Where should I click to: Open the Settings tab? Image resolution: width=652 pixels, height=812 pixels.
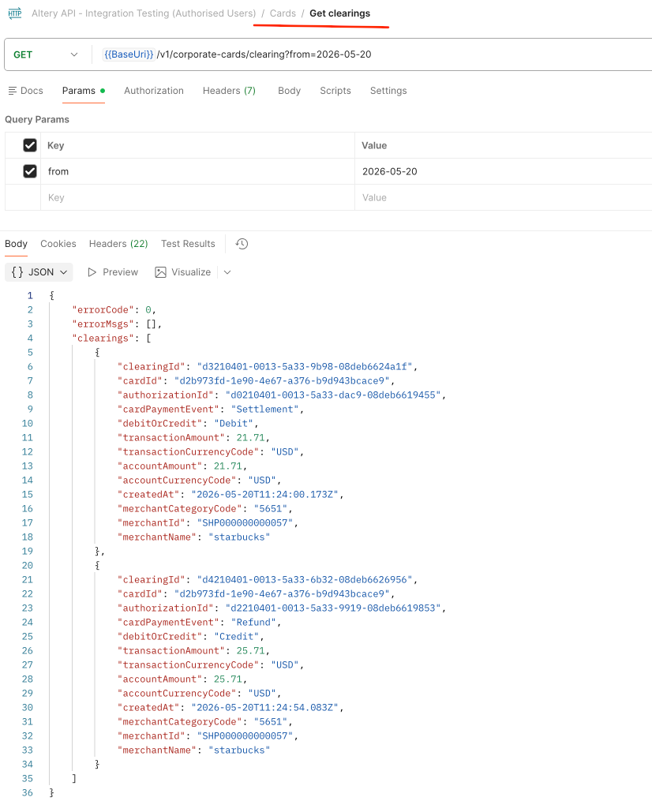[x=388, y=91]
